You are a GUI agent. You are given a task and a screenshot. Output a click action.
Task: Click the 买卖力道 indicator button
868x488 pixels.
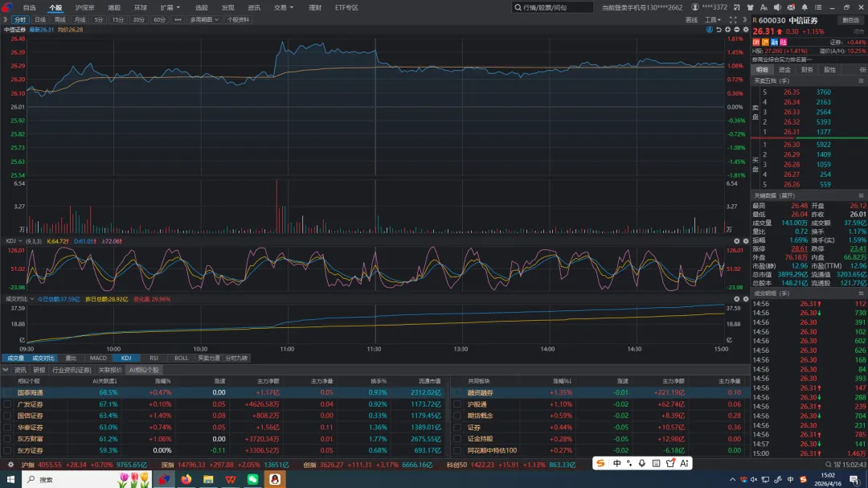209,358
